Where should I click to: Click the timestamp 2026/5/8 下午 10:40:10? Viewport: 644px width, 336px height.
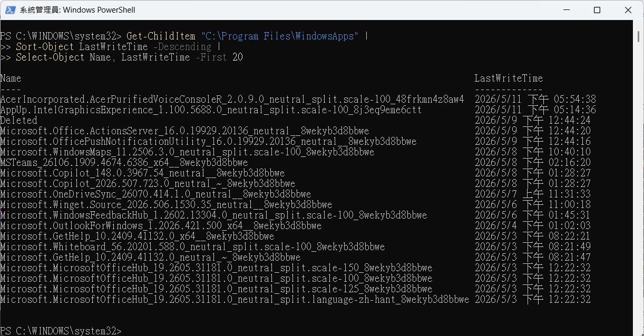click(x=533, y=152)
